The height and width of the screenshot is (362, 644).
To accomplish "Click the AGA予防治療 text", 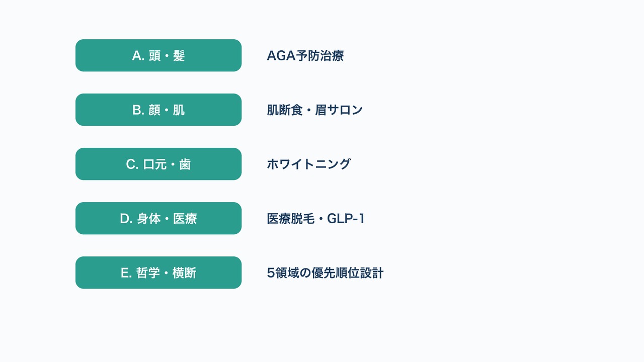I will coord(305,56).
